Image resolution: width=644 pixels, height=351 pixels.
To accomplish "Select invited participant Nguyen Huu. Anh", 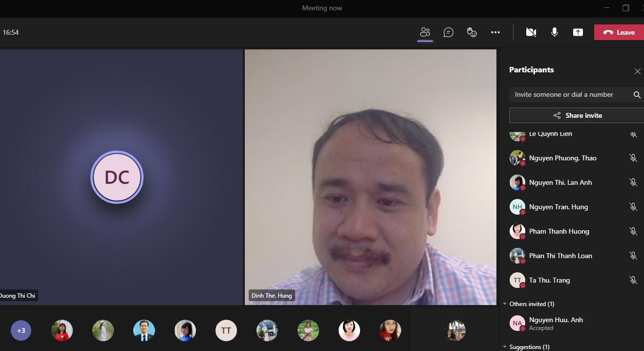I will (556, 323).
